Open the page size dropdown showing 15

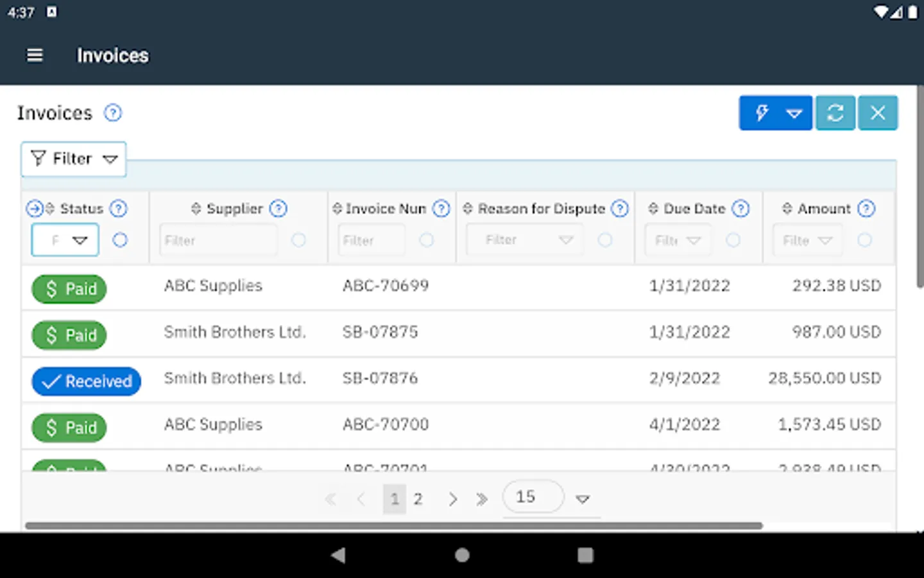pos(582,499)
